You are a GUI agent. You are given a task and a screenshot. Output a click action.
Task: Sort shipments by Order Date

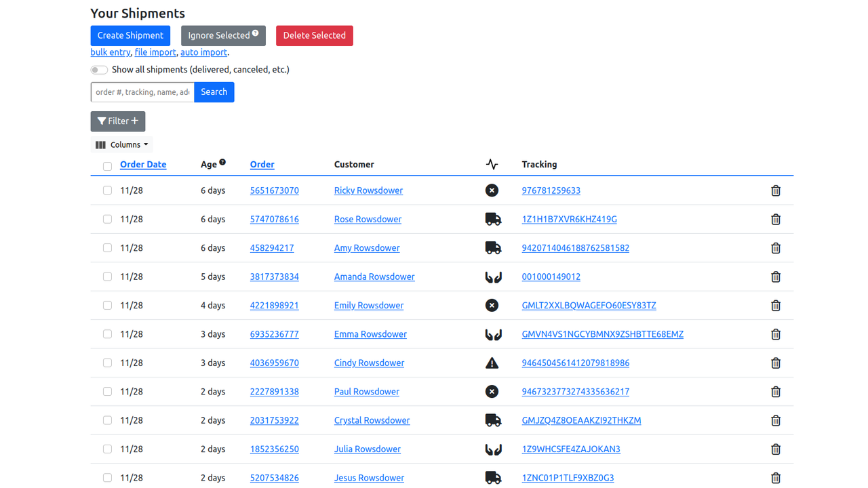(x=142, y=164)
